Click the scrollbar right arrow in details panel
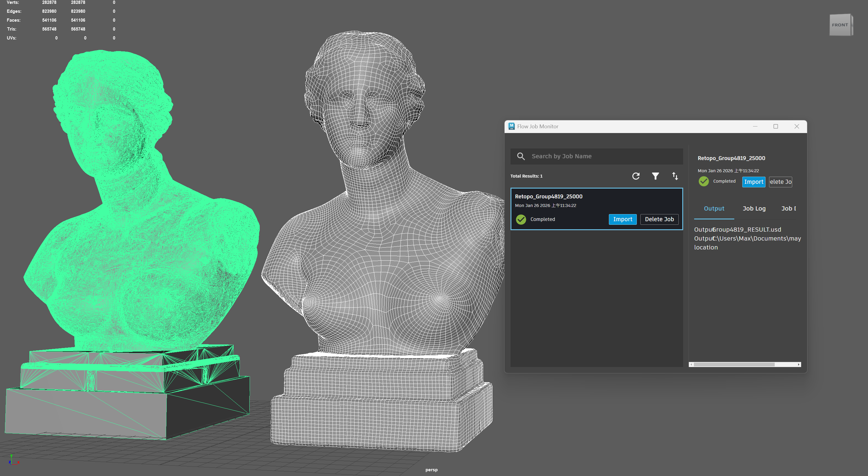868x476 pixels. [798, 365]
